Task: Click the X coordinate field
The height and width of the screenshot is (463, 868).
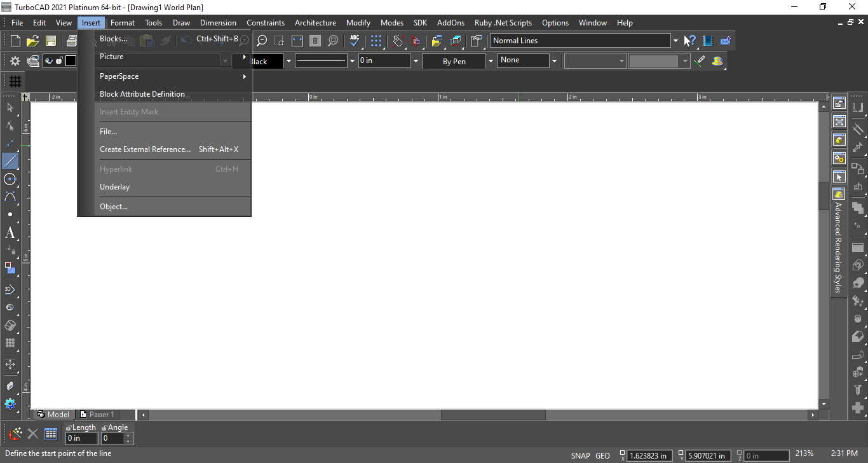Action: [x=649, y=455]
